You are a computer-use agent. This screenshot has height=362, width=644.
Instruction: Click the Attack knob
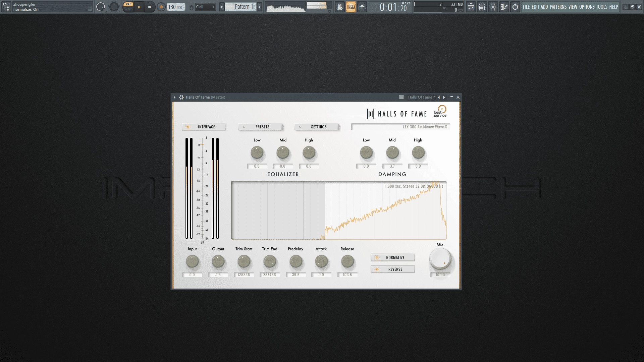[x=321, y=261]
